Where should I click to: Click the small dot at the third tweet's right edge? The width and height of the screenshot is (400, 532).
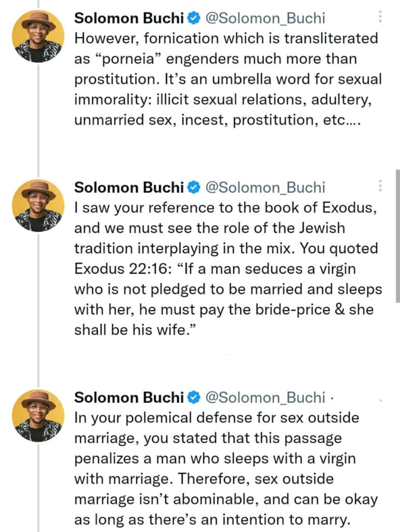(x=381, y=401)
